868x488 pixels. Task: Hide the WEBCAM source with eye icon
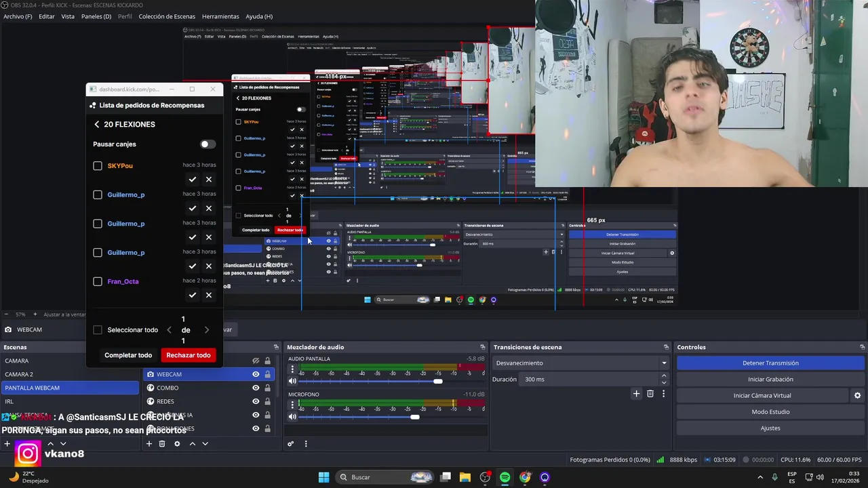click(x=256, y=374)
